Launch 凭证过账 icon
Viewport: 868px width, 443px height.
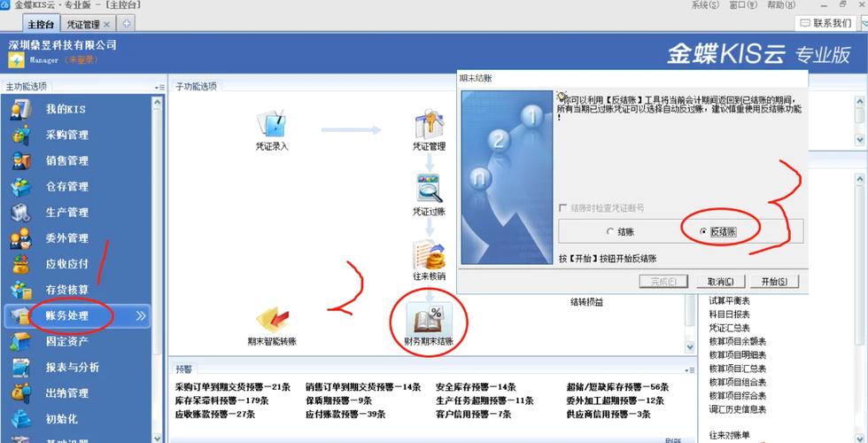coord(429,189)
